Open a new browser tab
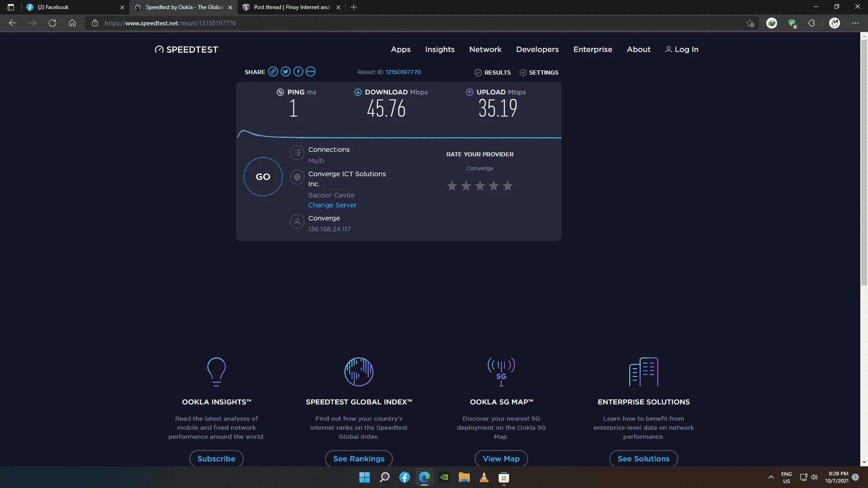Viewport: 868px width, 488px height. [x=354, y=7]
